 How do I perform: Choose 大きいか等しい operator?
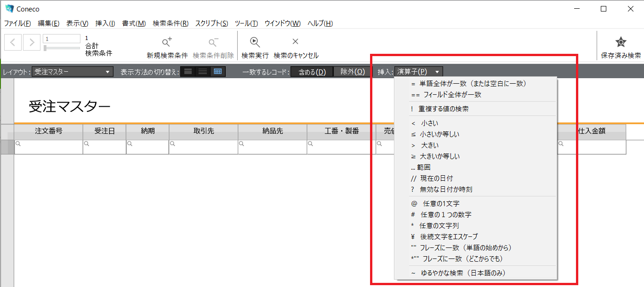(476, 156)
